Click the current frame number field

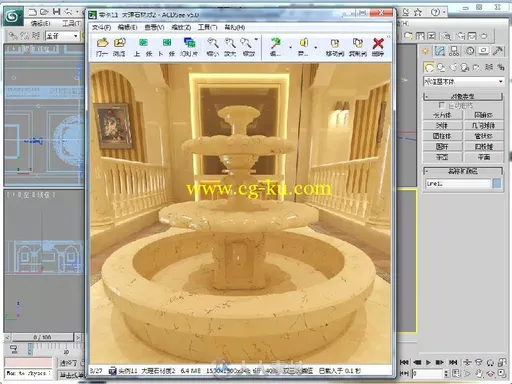[428, 374]
